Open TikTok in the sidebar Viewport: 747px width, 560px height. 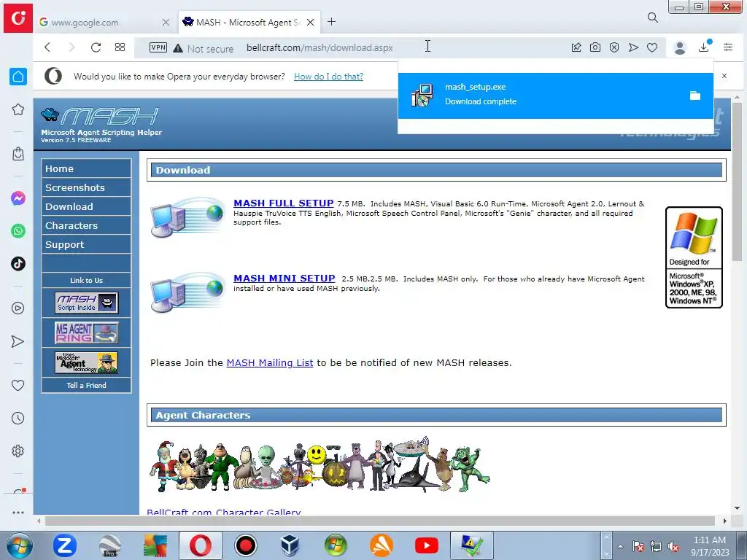(18, 263)
